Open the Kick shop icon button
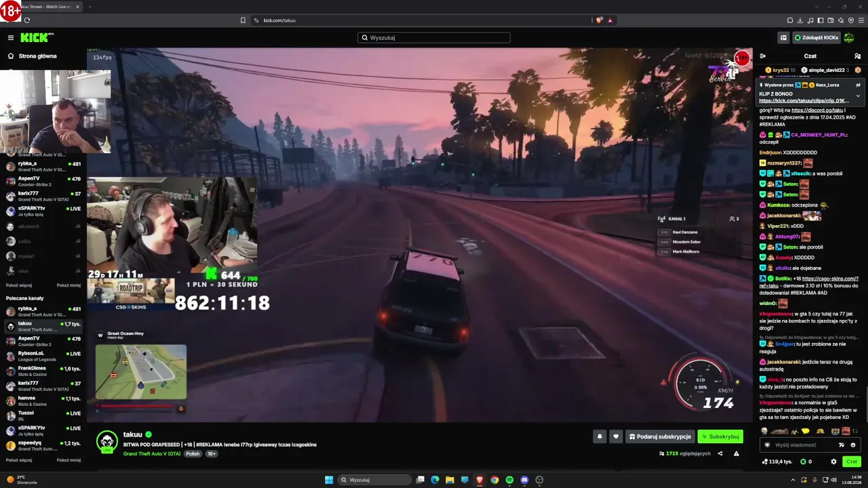 click(x=783, y=38)
